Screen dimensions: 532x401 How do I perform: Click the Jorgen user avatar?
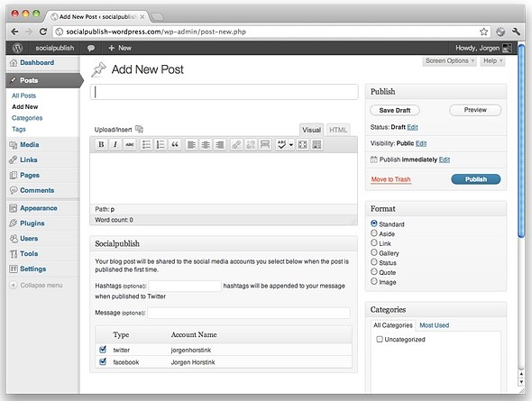[x=507, y=48]
